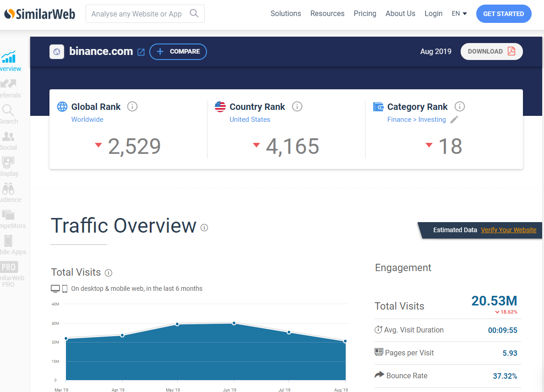Viewport: 544px width, 392px height.
Task: Edit the category with the pencil icon
Action: 454,120
